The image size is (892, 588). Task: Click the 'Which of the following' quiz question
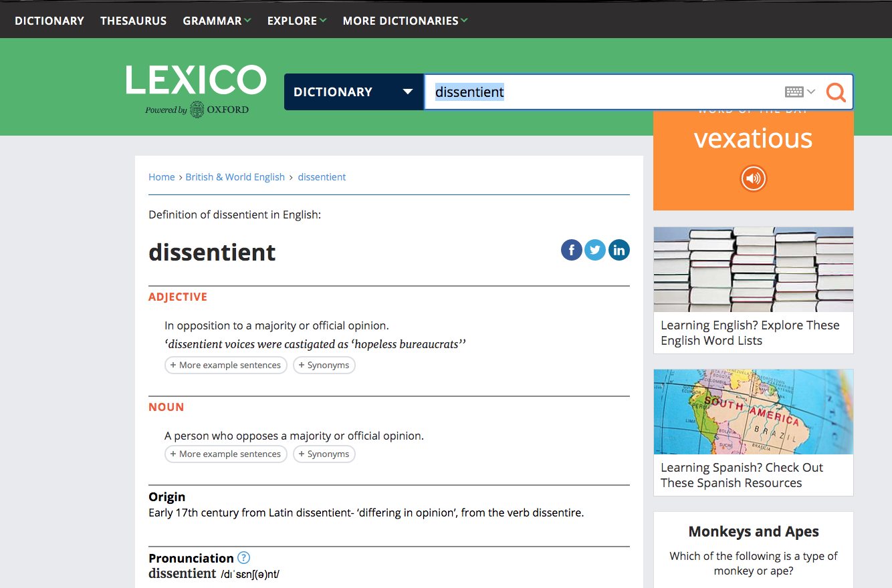click(754, 563)
